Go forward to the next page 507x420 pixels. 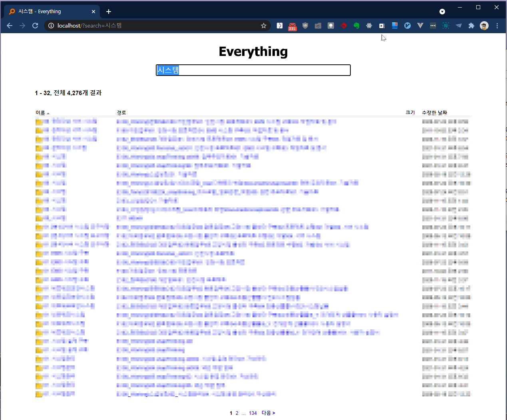[22, 26]
